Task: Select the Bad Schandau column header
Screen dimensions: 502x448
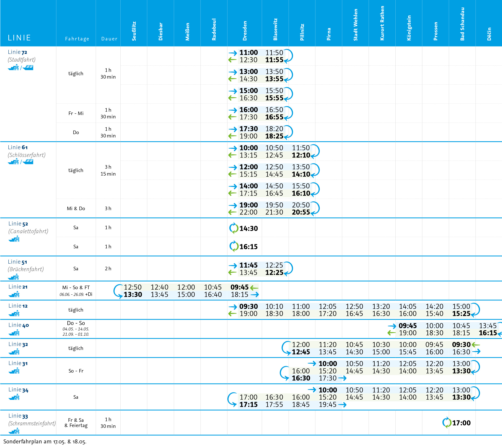Action: [462, 24]
